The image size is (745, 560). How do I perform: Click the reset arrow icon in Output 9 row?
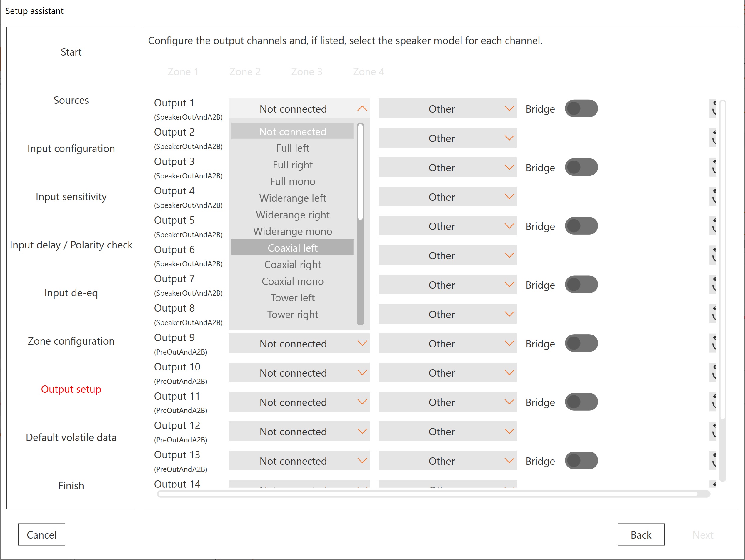click(x=713, y=343)
